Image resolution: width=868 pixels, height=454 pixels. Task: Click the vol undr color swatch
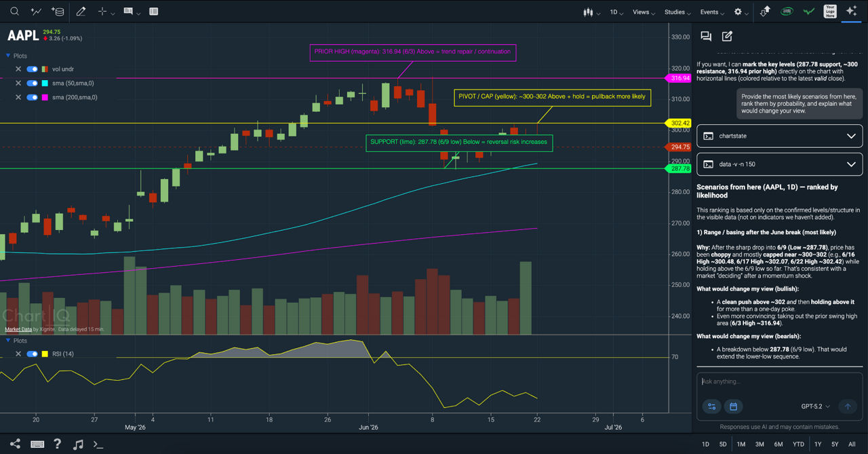coord(45,69)
